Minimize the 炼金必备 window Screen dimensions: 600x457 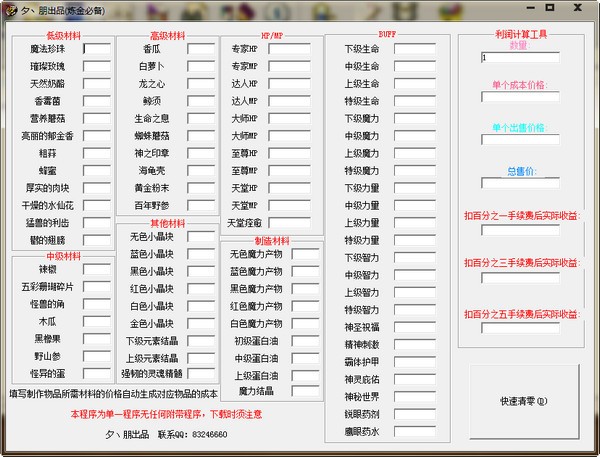click(530, 8)
